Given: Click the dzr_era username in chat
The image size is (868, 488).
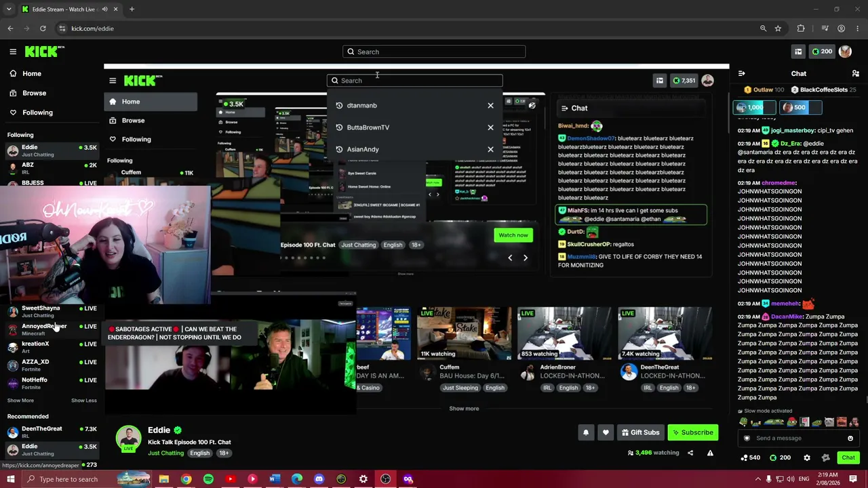Looking at the screenshot, I should click(791, 144).
